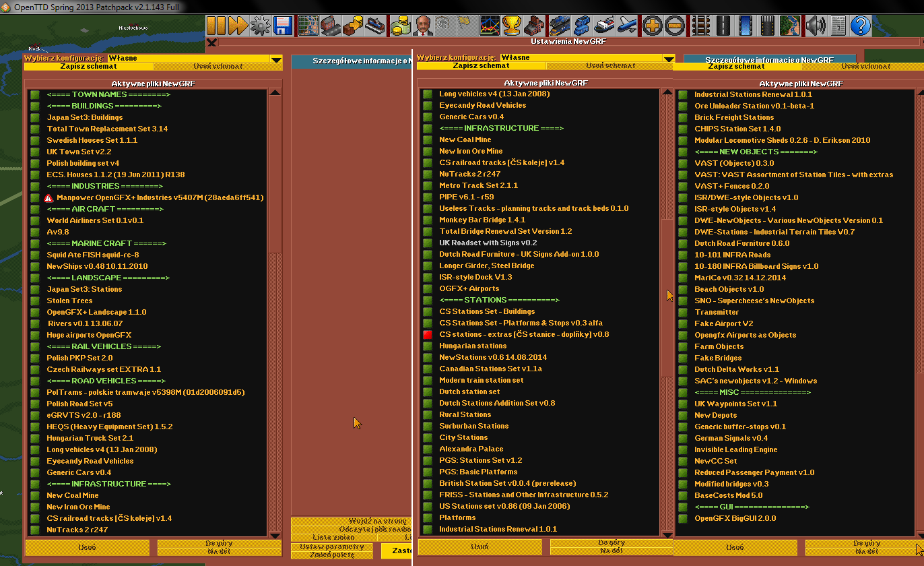Toggle green box beside OpenGFX BigGUI 2.0.0
The width and height of the screenshot is (924, 566).
[682, 518]
